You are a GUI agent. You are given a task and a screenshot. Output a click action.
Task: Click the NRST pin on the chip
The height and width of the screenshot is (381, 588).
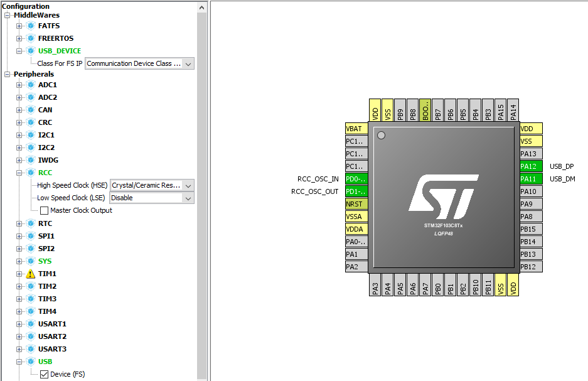[356, 204]
